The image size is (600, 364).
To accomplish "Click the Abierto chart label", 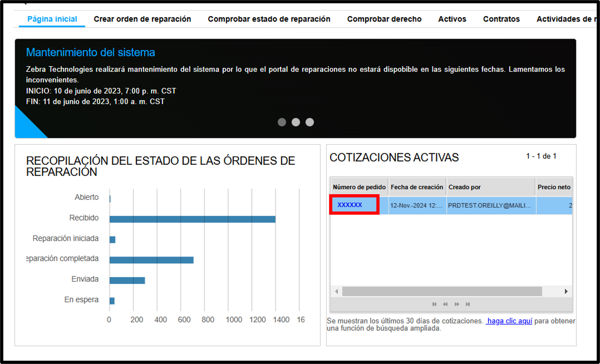I will pyautogui.click(x=87, y=197).
